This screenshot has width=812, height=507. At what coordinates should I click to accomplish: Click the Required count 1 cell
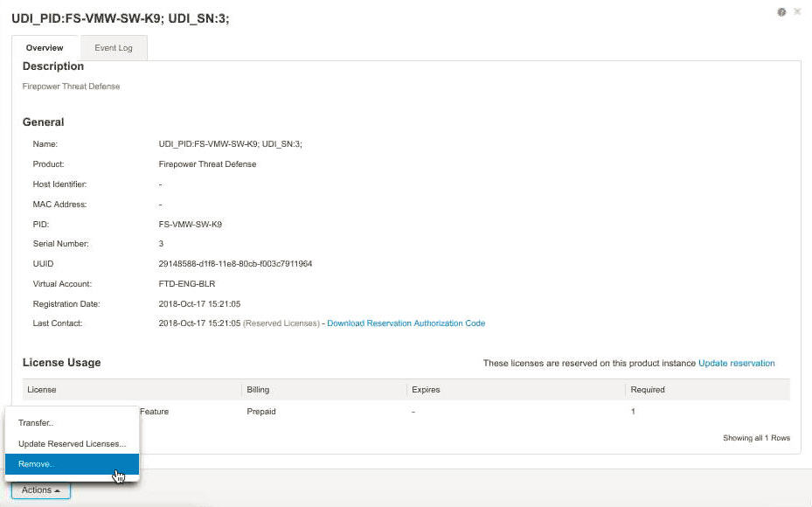[633, 411]
